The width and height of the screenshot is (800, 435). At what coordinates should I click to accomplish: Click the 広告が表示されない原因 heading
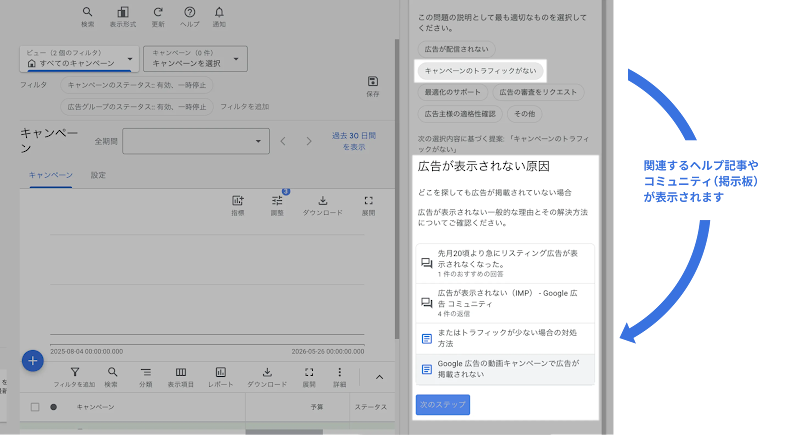click(484, 166)
